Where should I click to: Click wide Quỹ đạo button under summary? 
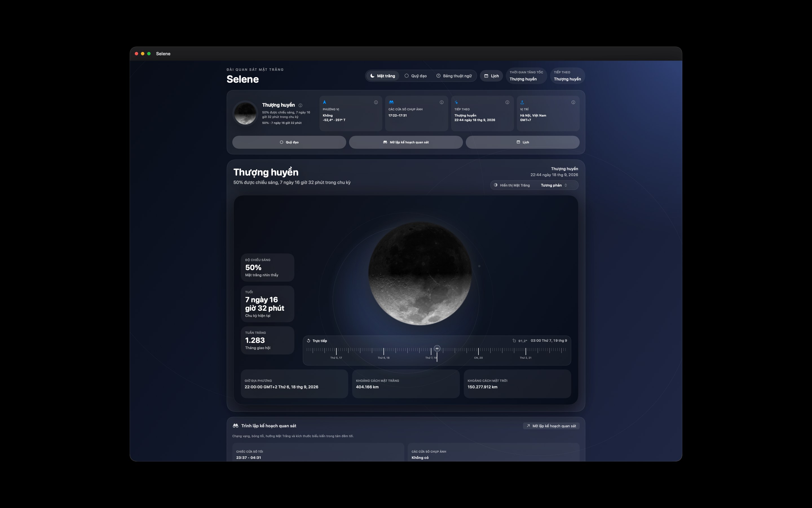(289, 142)
